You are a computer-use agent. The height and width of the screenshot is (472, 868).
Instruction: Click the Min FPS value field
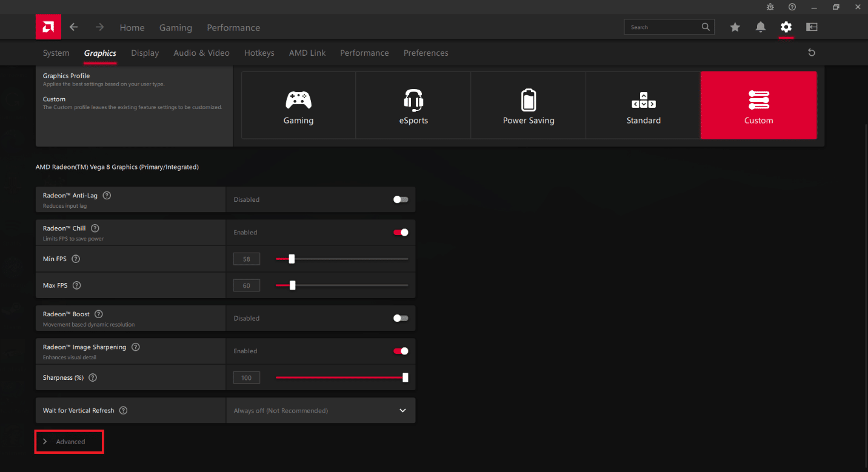click(x=246, y=259)
